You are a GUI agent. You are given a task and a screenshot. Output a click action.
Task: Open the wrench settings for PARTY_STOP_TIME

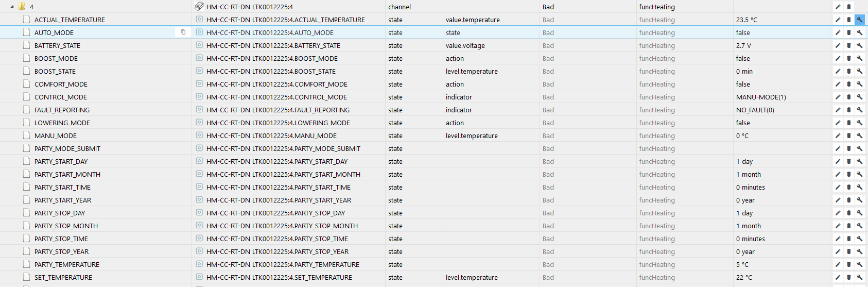pos(859,239)
